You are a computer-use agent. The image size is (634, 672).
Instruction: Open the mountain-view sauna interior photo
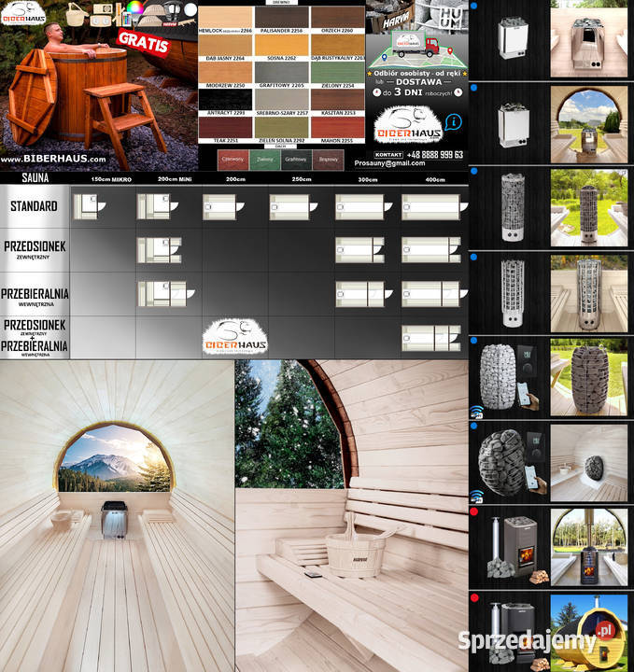[117, 515]
